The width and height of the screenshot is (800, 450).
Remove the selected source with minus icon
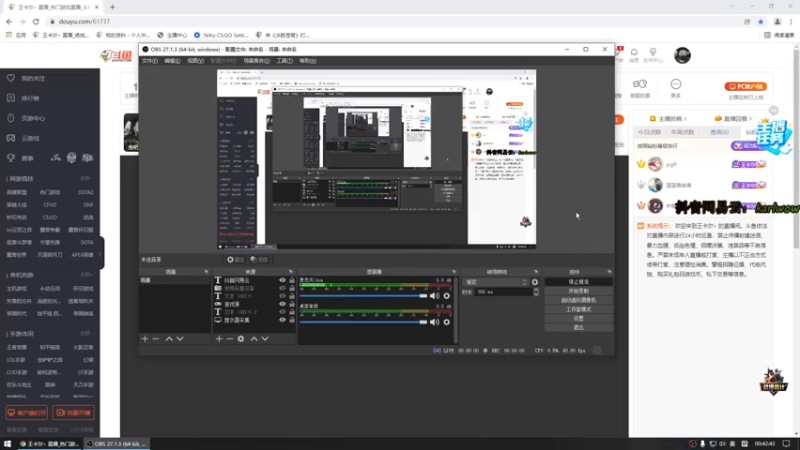pyautogui.click(x=230, y=339)
